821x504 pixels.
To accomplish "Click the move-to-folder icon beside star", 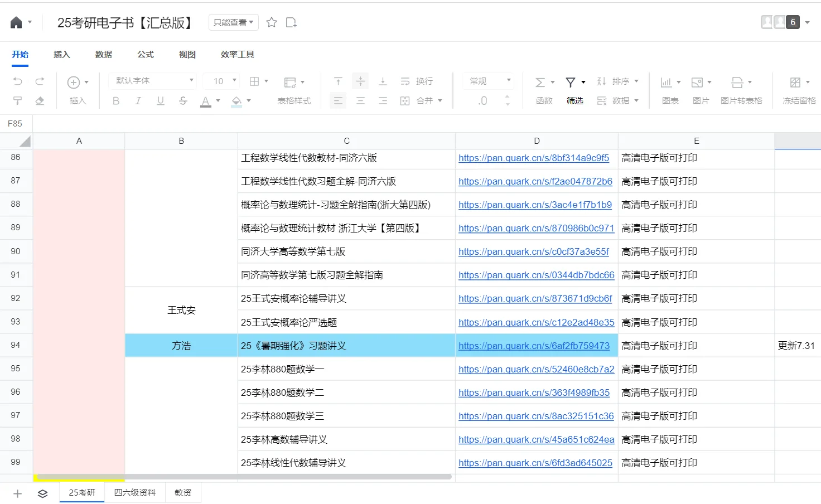I will (291, 22).
